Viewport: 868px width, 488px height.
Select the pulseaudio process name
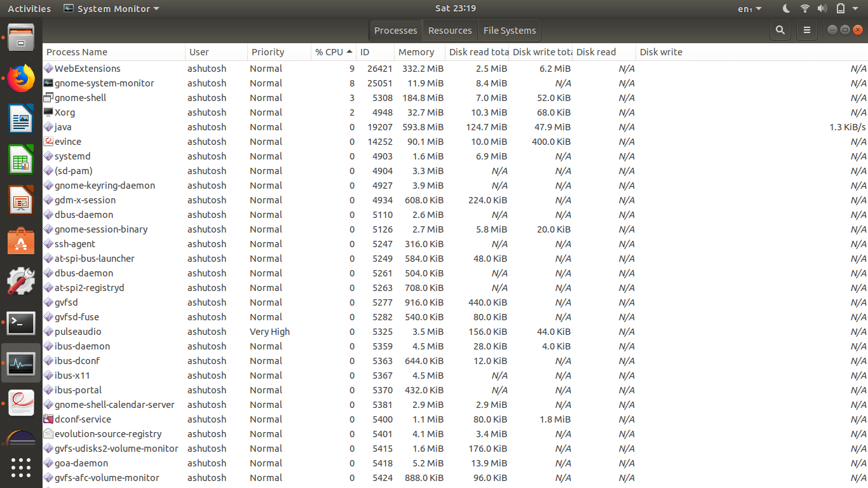(x=78, y=331)
